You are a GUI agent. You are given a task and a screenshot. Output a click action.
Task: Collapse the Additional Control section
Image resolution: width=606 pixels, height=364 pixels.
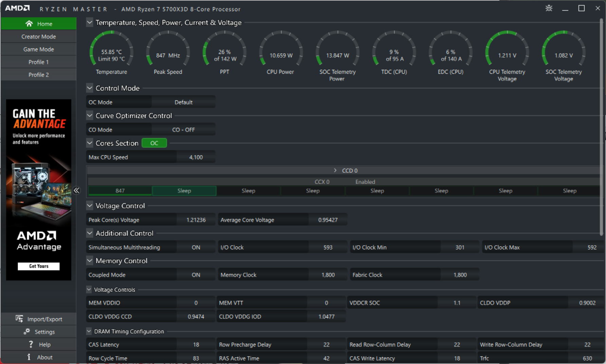tap(90, 233)
